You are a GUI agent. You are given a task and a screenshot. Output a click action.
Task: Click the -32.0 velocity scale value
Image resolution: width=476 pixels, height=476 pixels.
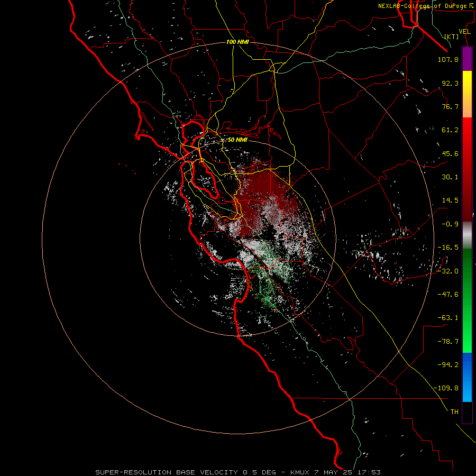[x=448, y=271]
